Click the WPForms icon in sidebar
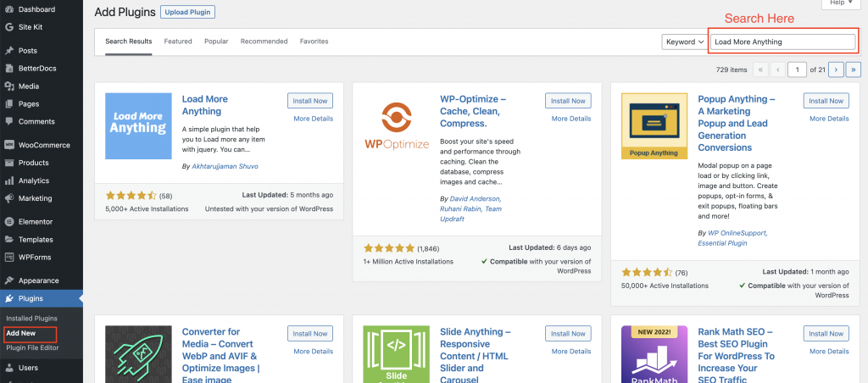 click(x=8, y=258)
